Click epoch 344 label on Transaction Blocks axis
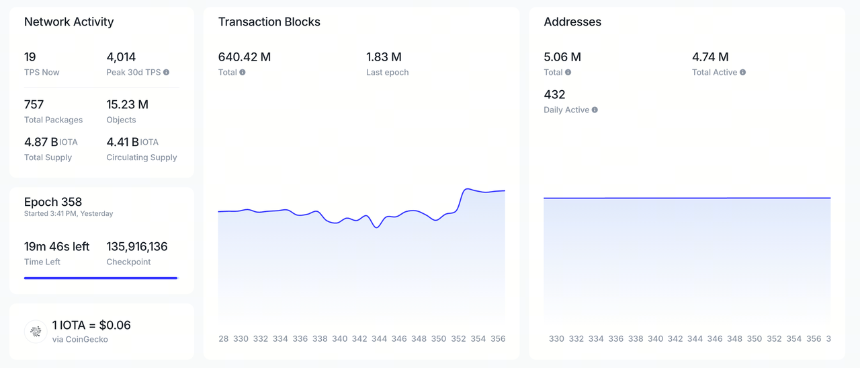Screen dimensions: 860x368 click(379, 339)
